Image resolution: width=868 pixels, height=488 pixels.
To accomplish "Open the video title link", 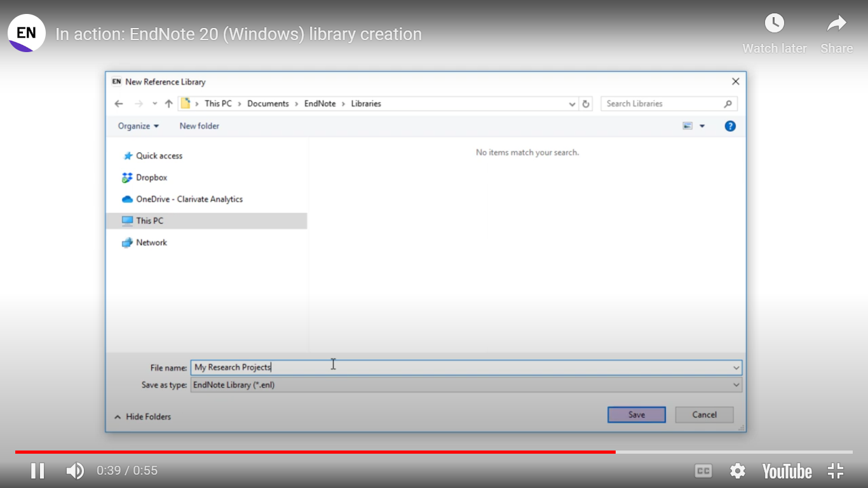I will click(x=238, y=34).
